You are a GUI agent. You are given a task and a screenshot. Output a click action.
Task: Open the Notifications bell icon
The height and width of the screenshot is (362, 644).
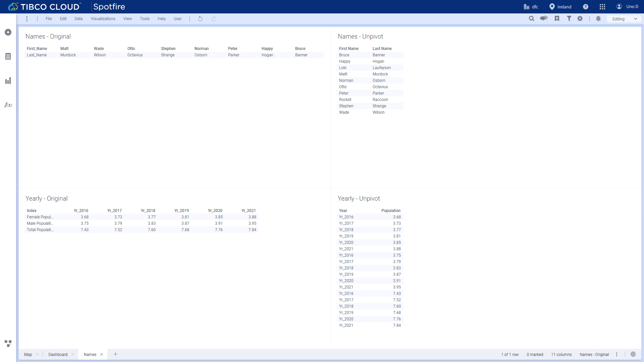[598, 19]
